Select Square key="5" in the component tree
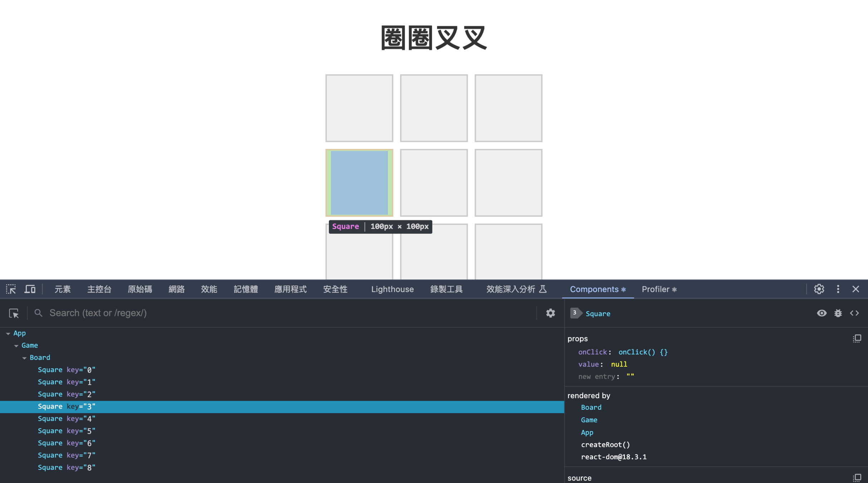 coord(67,431)
